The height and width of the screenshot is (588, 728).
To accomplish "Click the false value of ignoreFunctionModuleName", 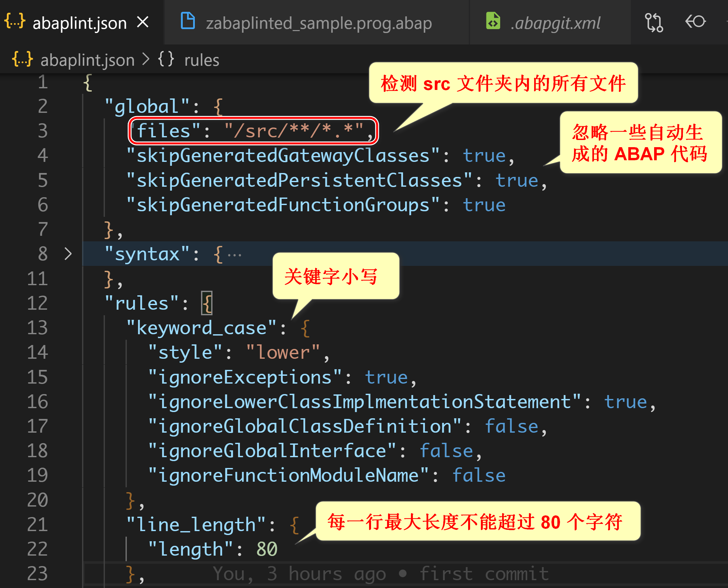I will pyautogui.click(x=479, y=476).
